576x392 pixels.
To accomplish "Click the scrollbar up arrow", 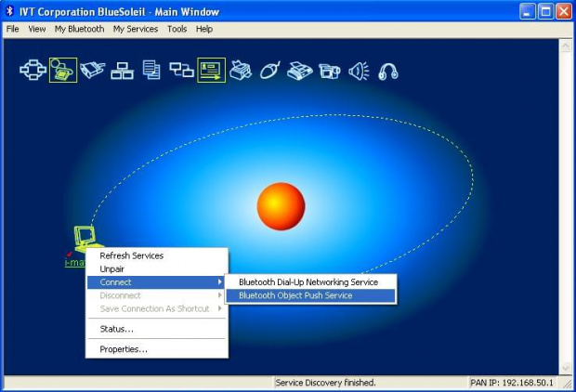I will [x=565, y=46].
